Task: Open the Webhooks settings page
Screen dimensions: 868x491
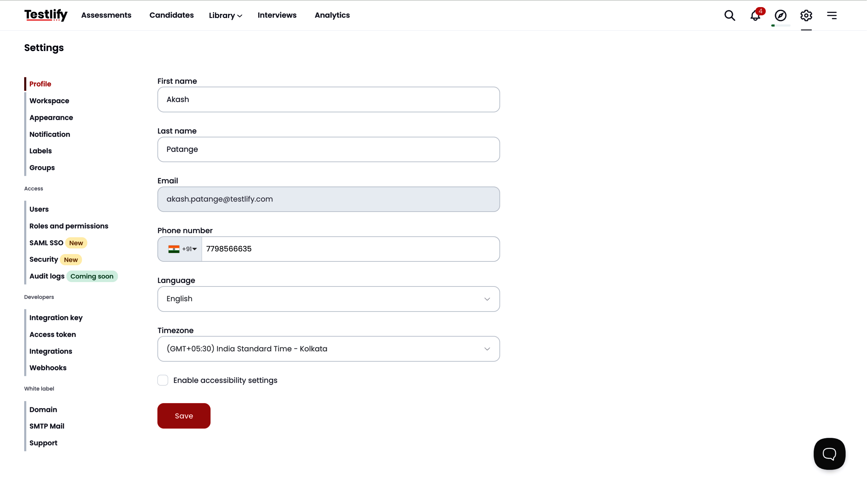Action: [48, 368]
